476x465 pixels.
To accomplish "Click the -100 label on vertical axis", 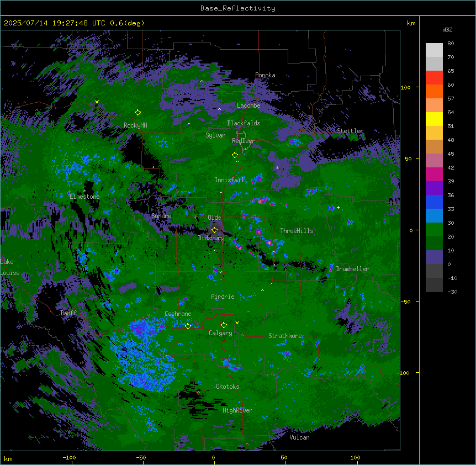I will click(x=404, y=373).
